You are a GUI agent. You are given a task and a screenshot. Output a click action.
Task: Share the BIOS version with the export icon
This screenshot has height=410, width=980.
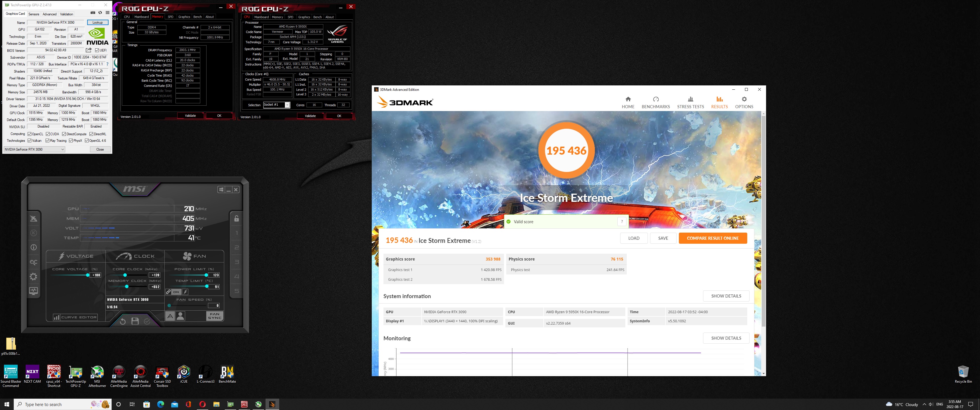tap(89, 50)
